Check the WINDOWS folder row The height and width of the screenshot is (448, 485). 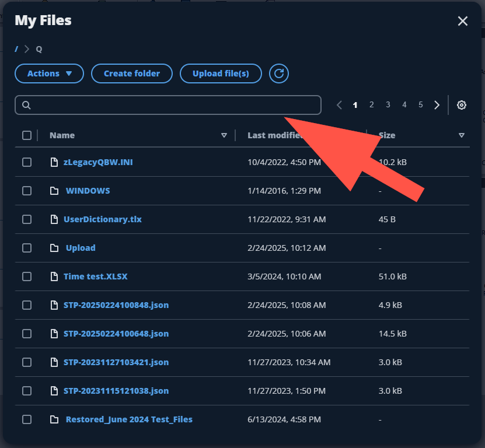(27, 191)
